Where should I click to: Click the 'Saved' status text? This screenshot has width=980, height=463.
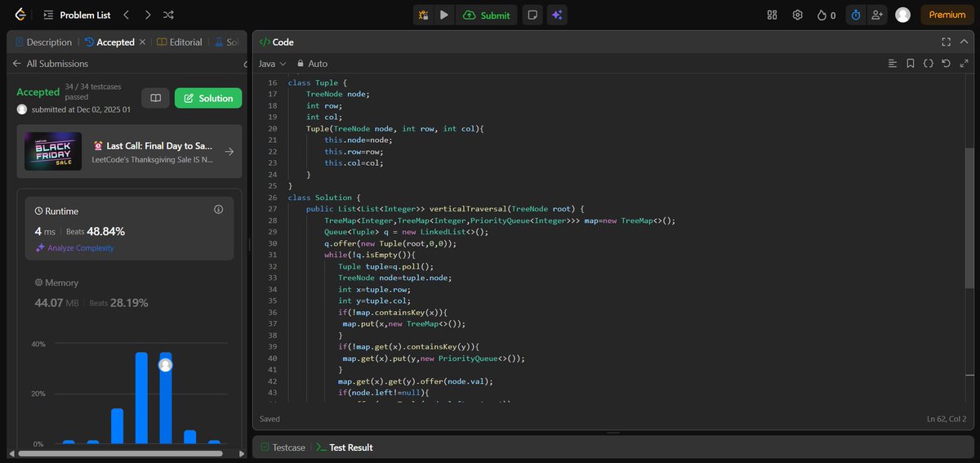point(269,419)
